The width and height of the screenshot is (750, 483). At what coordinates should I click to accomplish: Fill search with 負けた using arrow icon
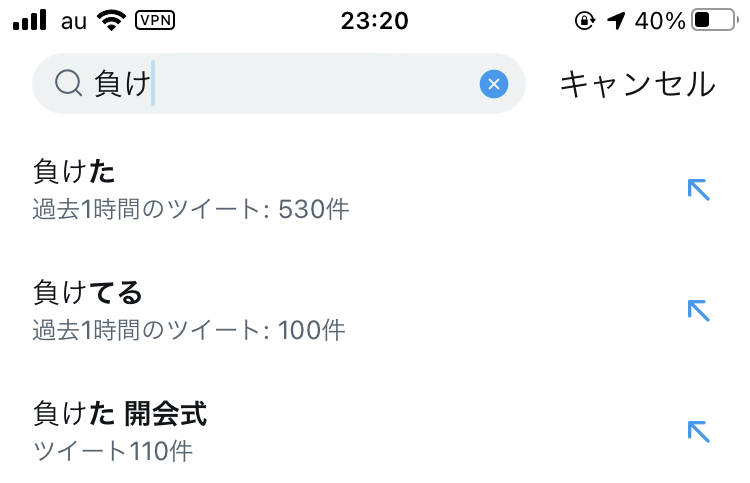(x=698, y=189)
